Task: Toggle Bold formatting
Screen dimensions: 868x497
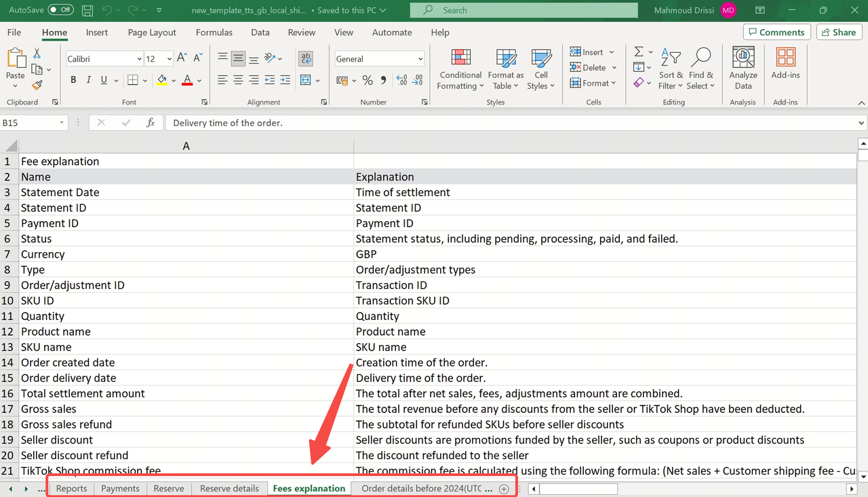Action: pos(73,80)
